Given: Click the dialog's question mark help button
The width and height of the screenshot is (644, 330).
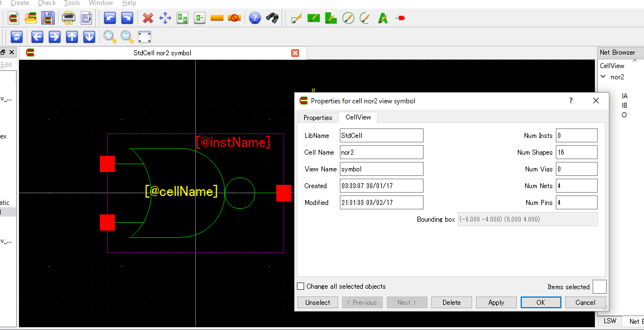Looking at the screenshot, I should pos(571,101).
